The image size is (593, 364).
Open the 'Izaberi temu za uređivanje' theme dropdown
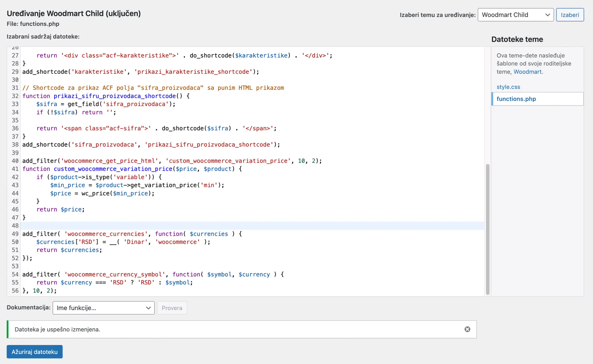click(516, 15)
